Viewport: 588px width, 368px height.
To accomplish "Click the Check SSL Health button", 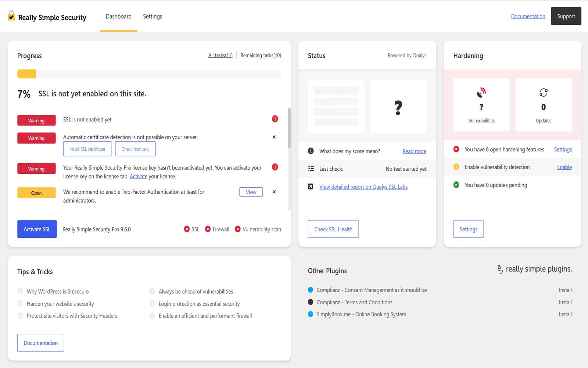I will [333, 229].
